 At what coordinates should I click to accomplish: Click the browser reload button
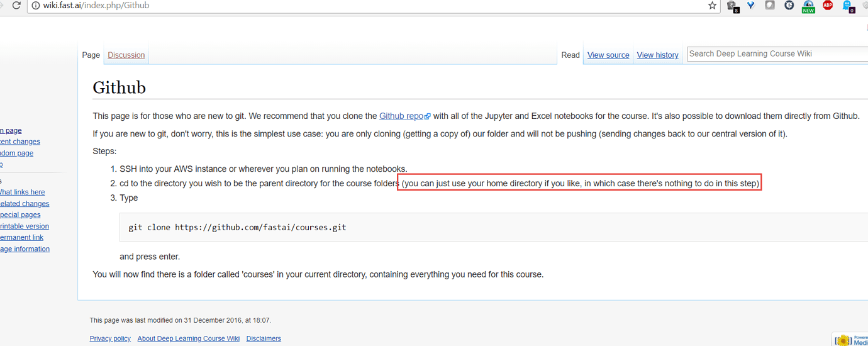[x=16, y=6]
